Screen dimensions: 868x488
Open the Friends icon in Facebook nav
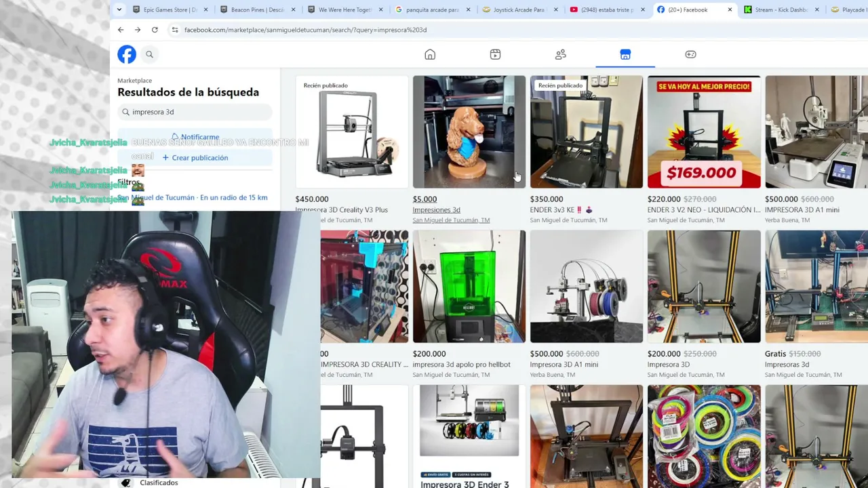[560, 54]
